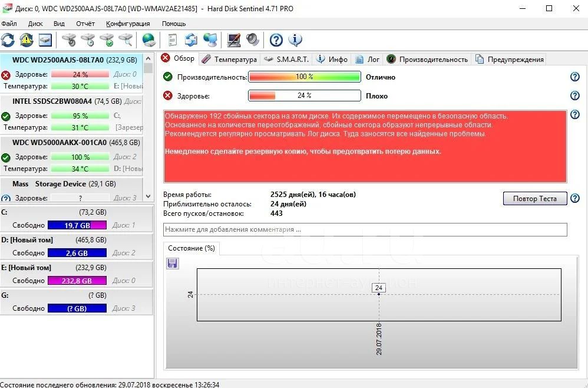Click the unknown status icon of Mass Storage Device
Screen dimensions: 588x388
point(6,198)
